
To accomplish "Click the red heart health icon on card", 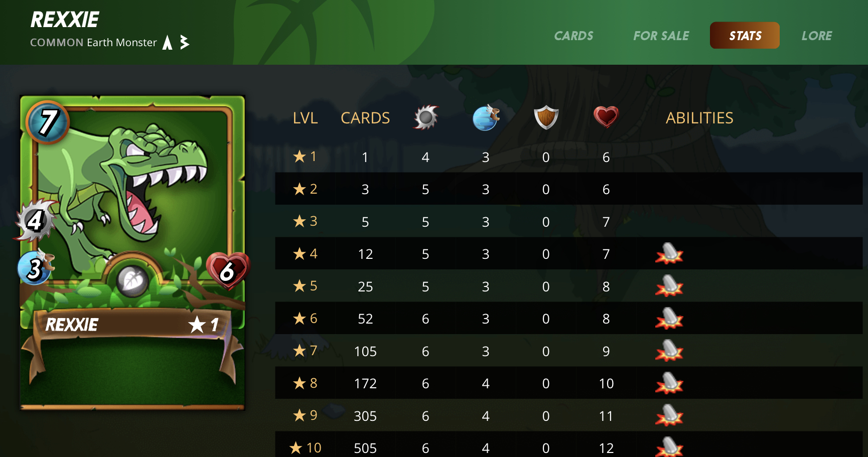I will point(228,271).
